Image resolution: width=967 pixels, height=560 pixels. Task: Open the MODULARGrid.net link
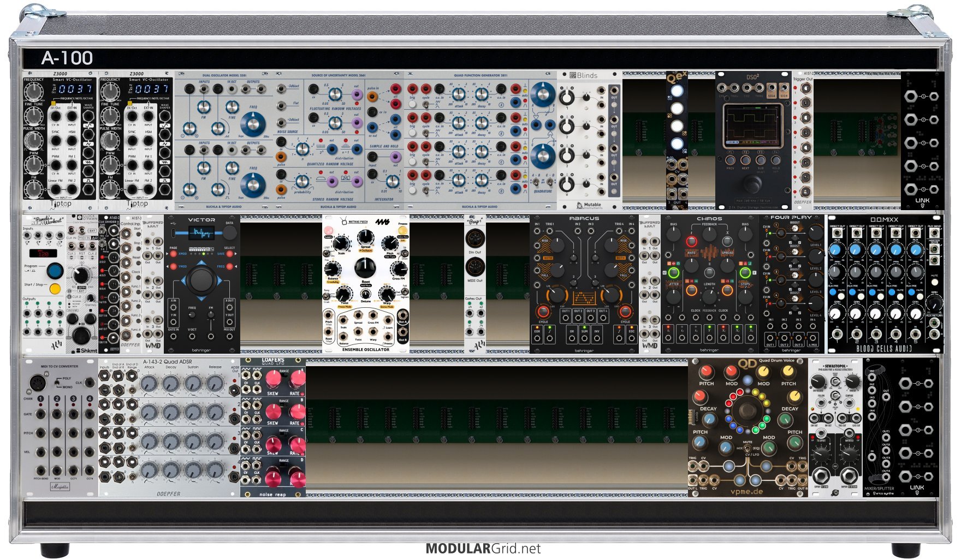[483, 549]
